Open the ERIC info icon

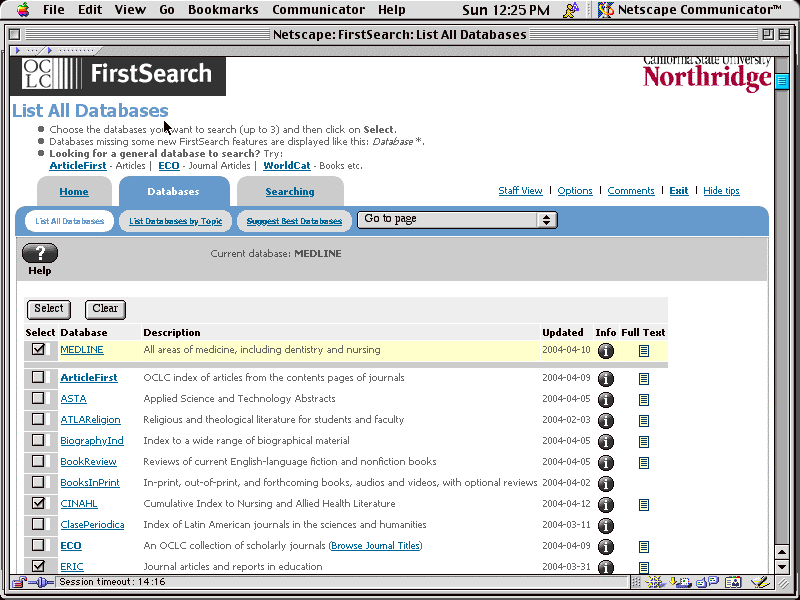point(606,567)
